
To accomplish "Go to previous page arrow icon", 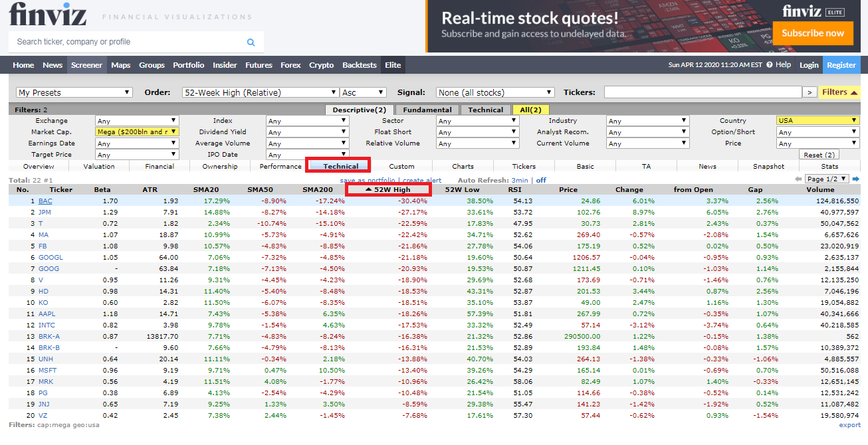I will coord(798,179).
